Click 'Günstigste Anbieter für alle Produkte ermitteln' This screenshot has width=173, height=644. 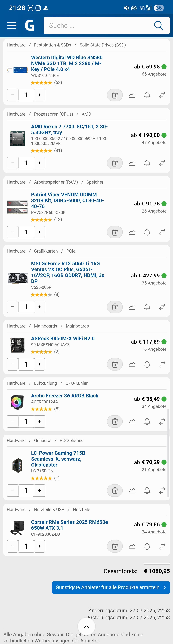tap(111, 587)
